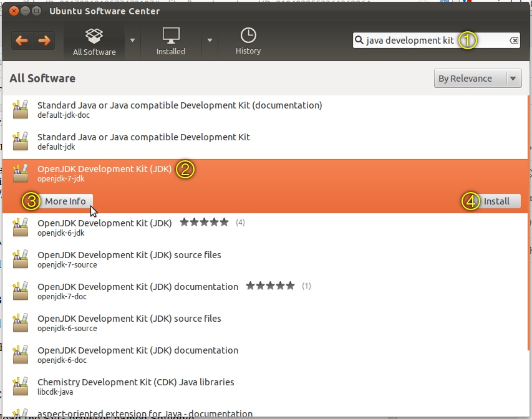Viewport: 532px width, 419px height.
Task: Select OpenJDK source files openjdk-6-source entry
Action: coord(265,323)
